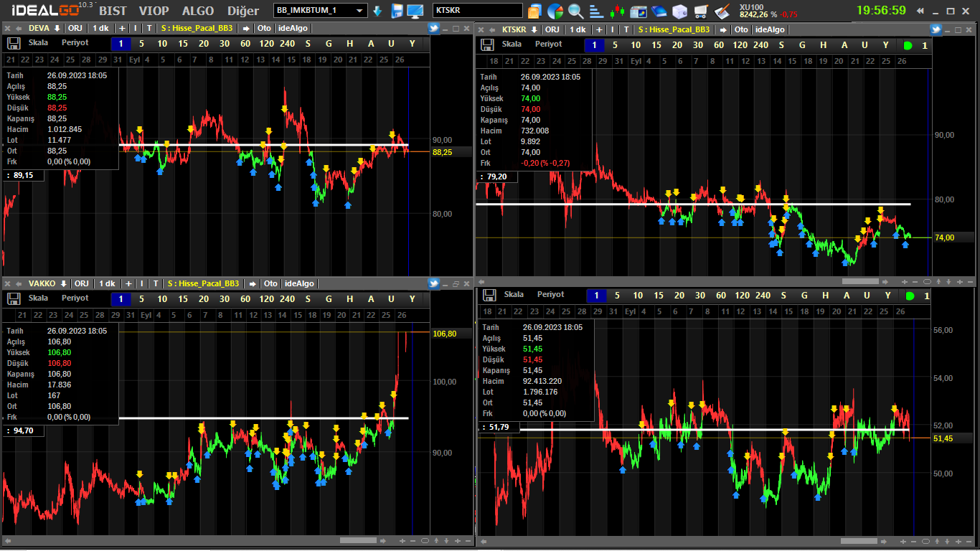Open the KTSKR symbol dropdown in chart title
This screenshot has width=980, height=551.
coord(534,29)
